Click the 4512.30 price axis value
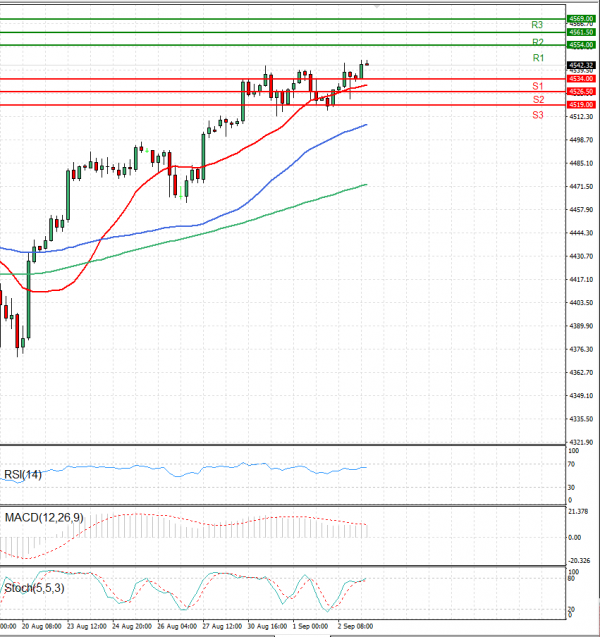 (x=581, y=117)
